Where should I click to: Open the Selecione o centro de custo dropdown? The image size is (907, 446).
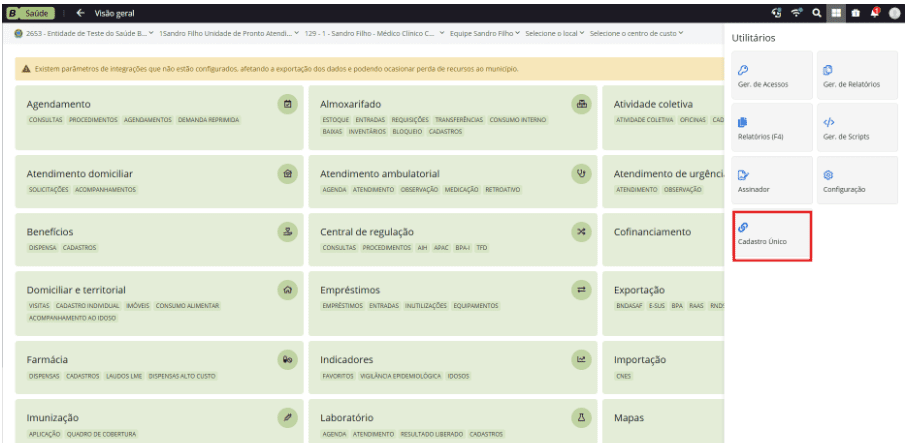[x=636, y=34]
